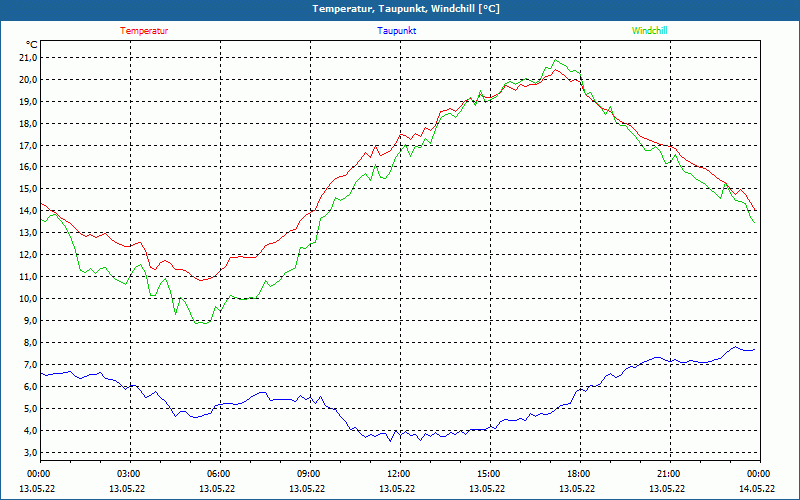800x500 pixels.
Task: Click the 12:00 time axis label
Action: pyautogui.click(x=399, y=474)
